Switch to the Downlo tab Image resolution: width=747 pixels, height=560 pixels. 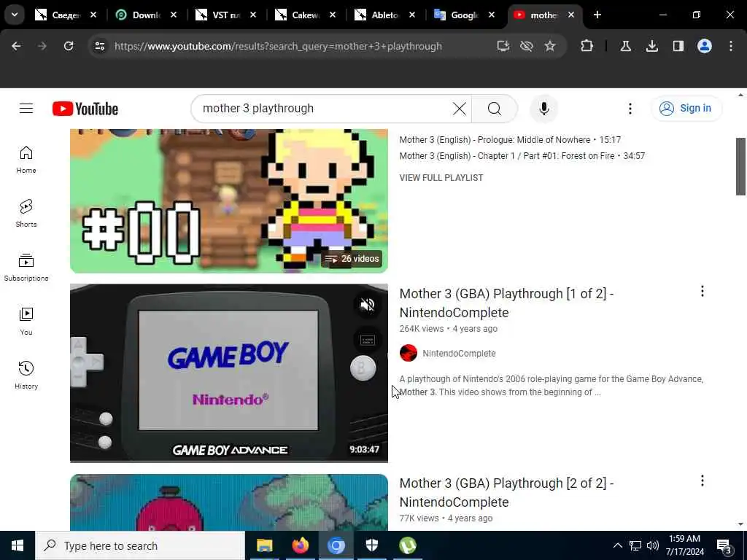[146, 15]
